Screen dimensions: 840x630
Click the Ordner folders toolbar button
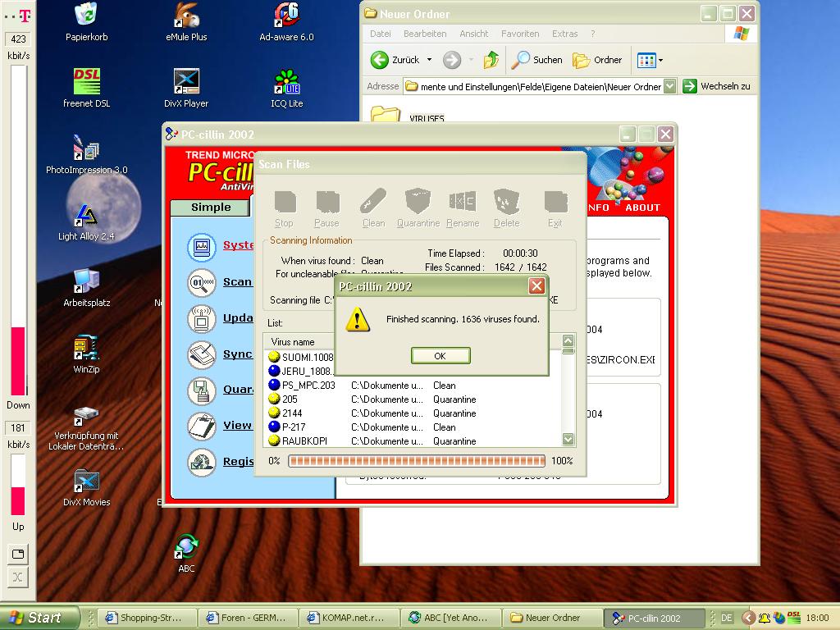(597, 60)
